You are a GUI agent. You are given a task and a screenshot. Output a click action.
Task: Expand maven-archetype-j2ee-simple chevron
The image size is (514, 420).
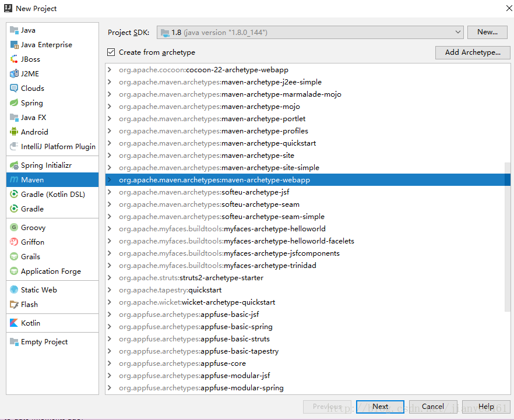(x=110, y=82)
